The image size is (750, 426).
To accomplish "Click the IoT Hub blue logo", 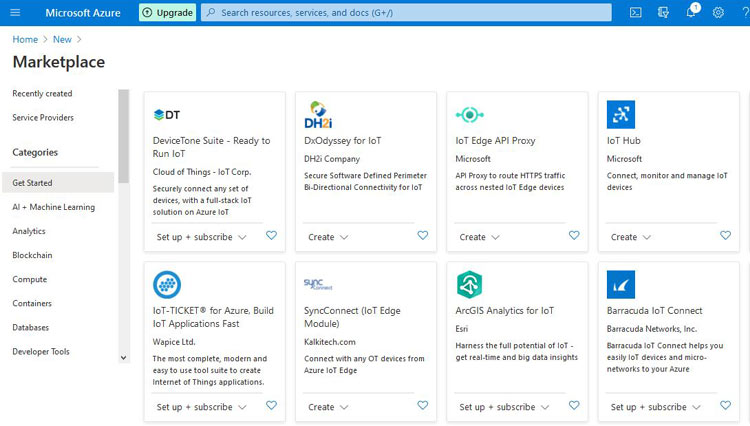I will point(621,115).
